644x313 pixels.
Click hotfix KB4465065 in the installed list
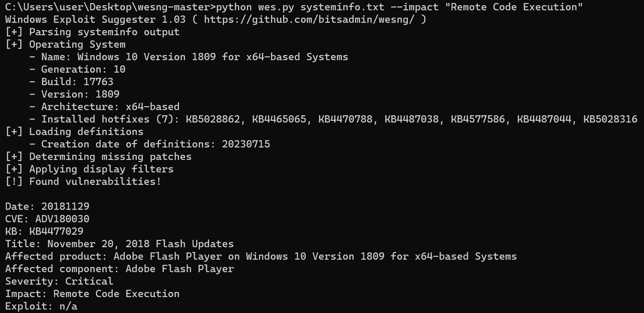[x=279, y=119]
